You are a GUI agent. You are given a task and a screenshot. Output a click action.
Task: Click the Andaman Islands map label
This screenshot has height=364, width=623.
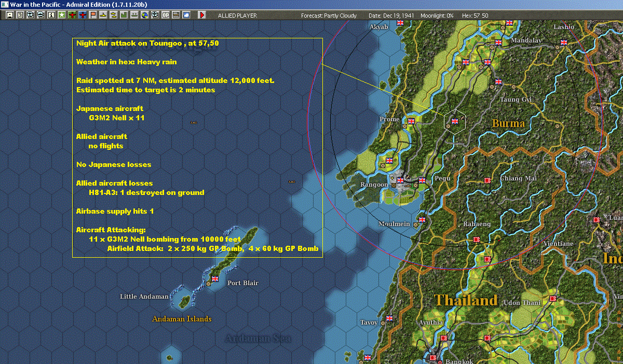pyautogui.click(x=182, y=319)
